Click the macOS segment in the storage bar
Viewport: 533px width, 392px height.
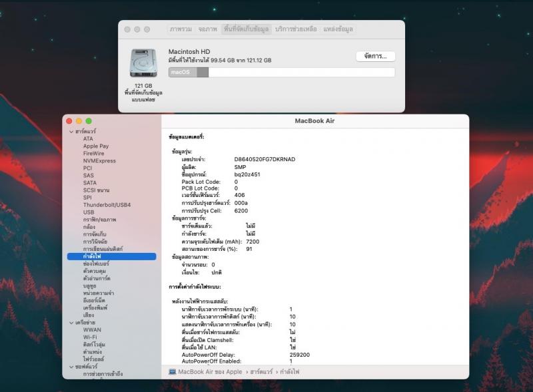(183, 72)
